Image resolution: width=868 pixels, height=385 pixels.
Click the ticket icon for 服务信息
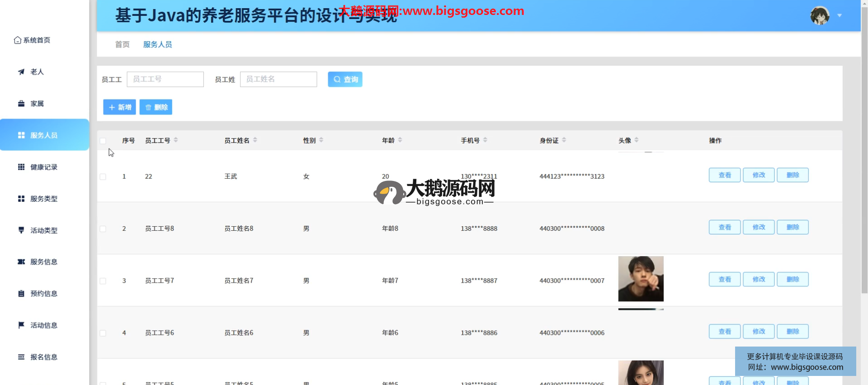21,262
